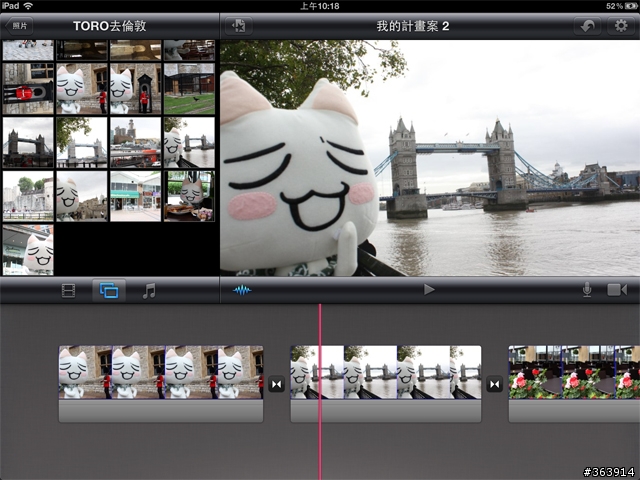Undo the last edit
Viewport: 640px width, 480px height.
tap(587, 26)
